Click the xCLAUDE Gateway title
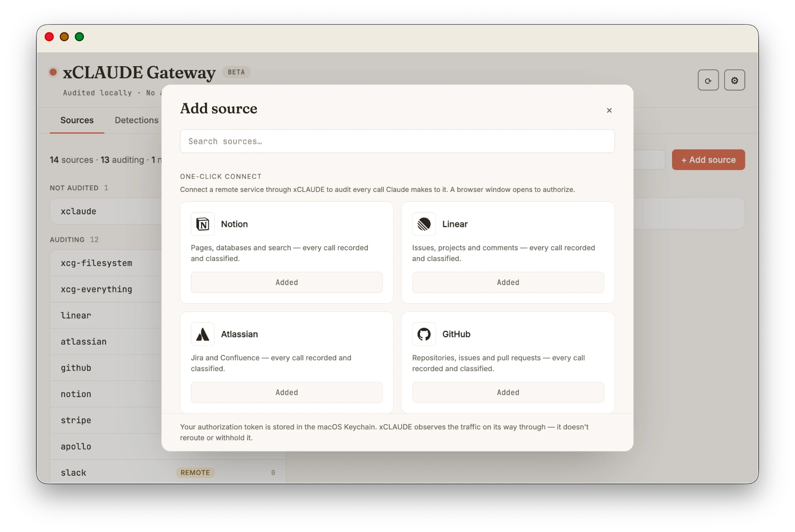 click(139, 72)
